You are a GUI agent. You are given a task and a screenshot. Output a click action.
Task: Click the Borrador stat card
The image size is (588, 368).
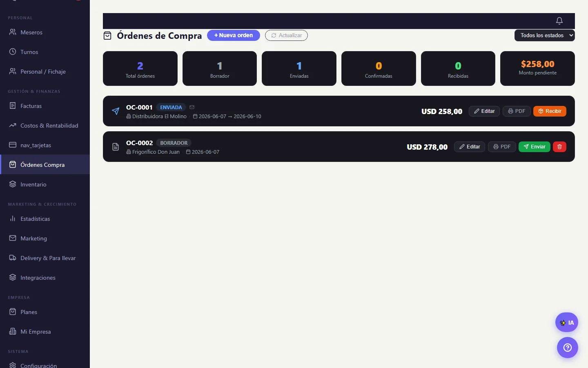[x=220, y=68]
